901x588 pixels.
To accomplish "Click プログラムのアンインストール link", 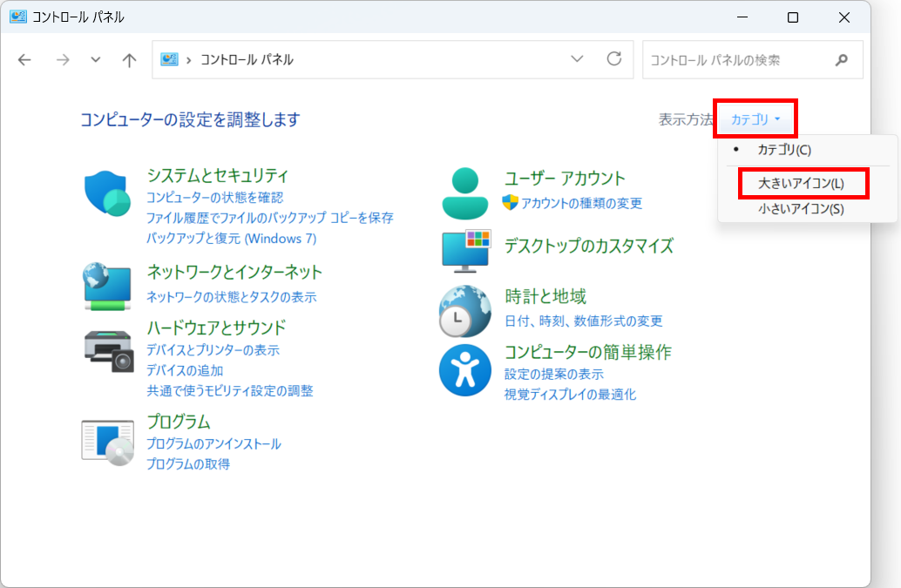I will point(213,444).
